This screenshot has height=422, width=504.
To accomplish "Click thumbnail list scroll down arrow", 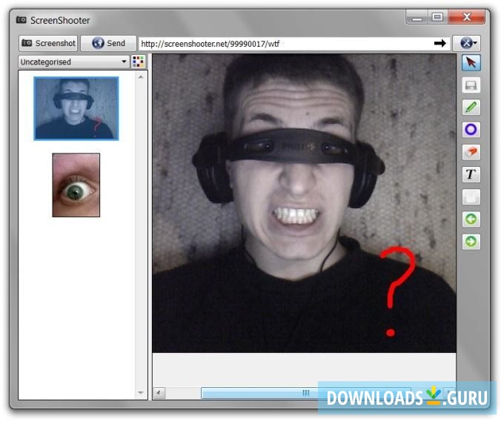I will point(141,395).
